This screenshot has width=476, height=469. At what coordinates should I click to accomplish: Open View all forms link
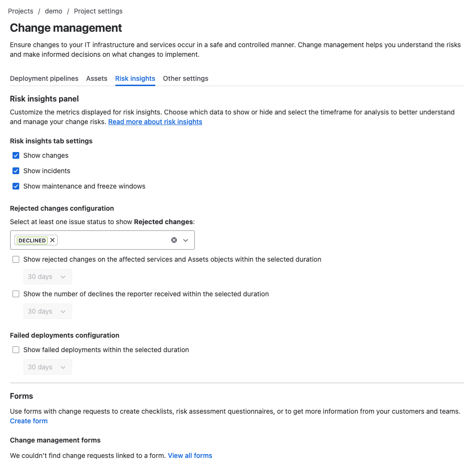click(x=190, y=456)
